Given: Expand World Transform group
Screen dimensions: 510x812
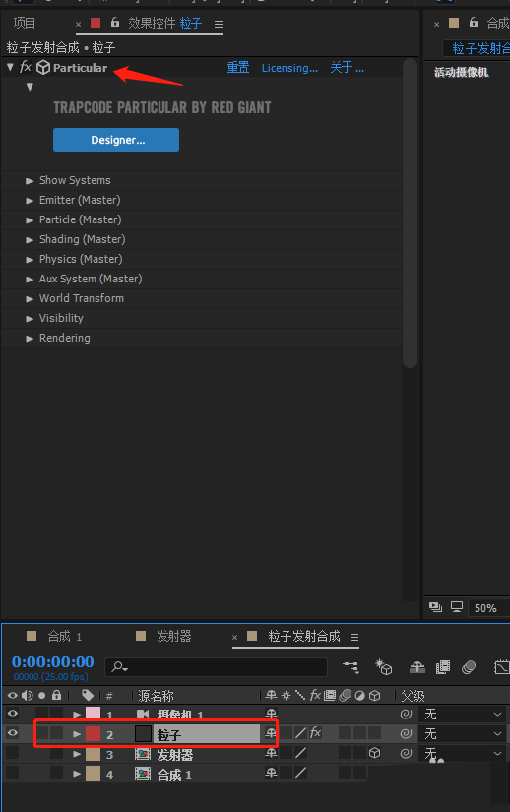Looking at the screenshot, I should (30, 299).
